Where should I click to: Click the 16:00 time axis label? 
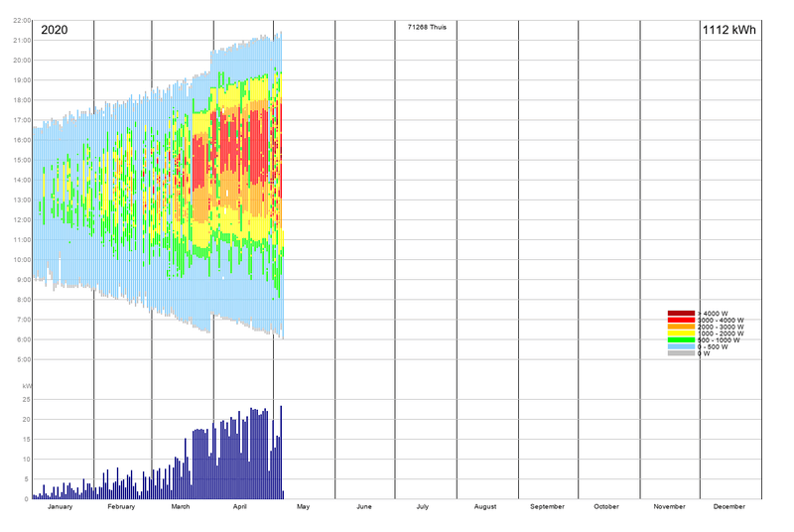pos(22,140)
